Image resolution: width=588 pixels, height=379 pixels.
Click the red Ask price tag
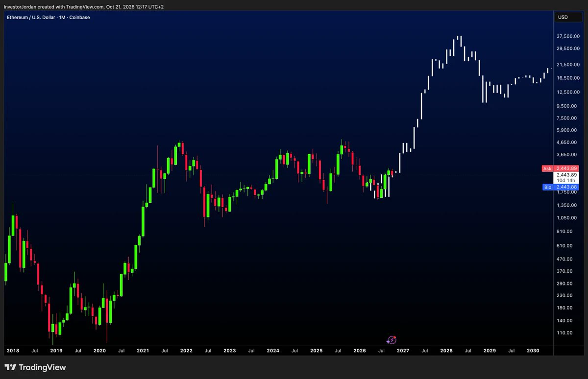[x=561, y=168]
